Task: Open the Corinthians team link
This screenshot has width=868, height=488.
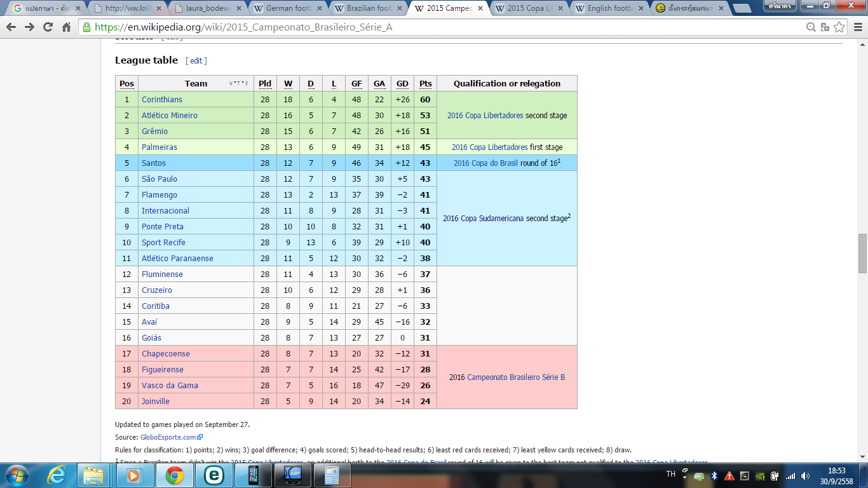Action: coord(162,99)
